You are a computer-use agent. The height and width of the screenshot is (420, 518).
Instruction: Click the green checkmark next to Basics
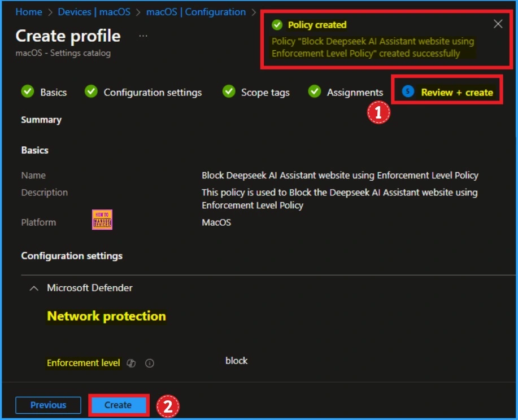(x=28, y=91)
